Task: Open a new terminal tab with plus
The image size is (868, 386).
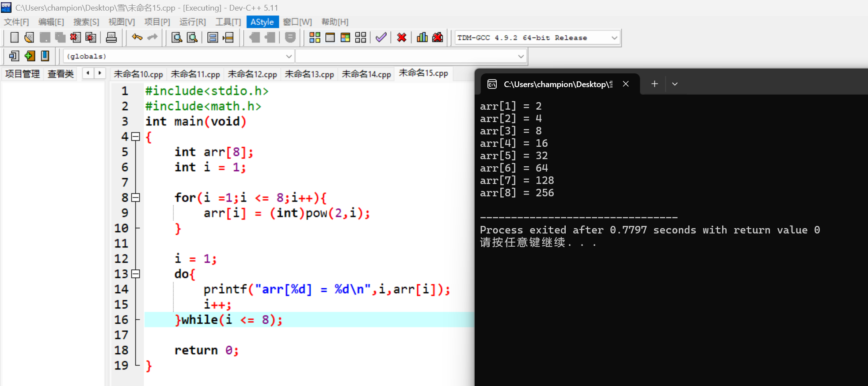Action: 655,84
